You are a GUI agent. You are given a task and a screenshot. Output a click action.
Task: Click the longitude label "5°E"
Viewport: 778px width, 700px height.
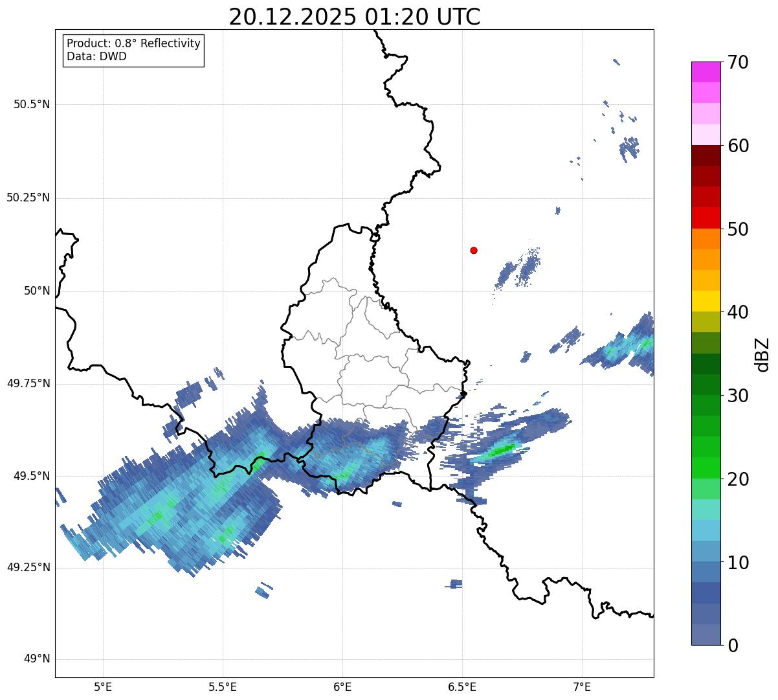(x=103, y=687)
